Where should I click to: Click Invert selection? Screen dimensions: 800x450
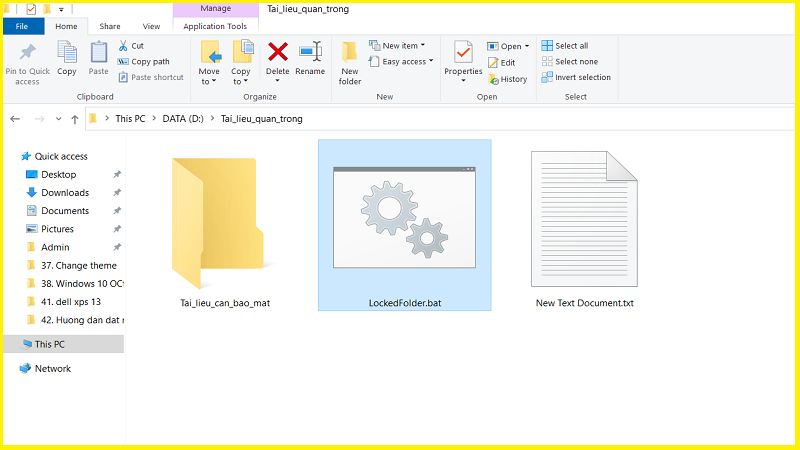click(x=576, y=77)
